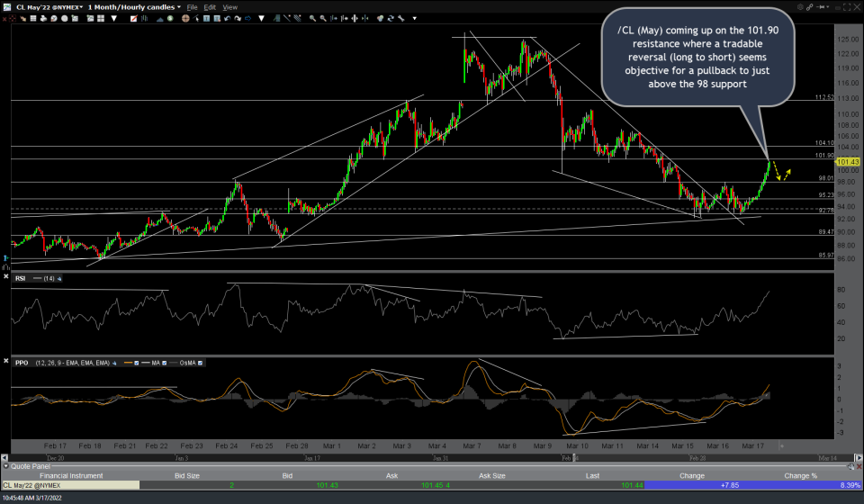Open the View menu

coord(229,6)
